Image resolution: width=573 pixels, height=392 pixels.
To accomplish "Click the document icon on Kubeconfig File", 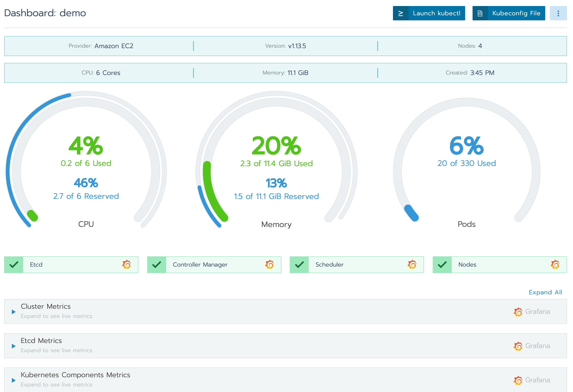I will [480, 13].
